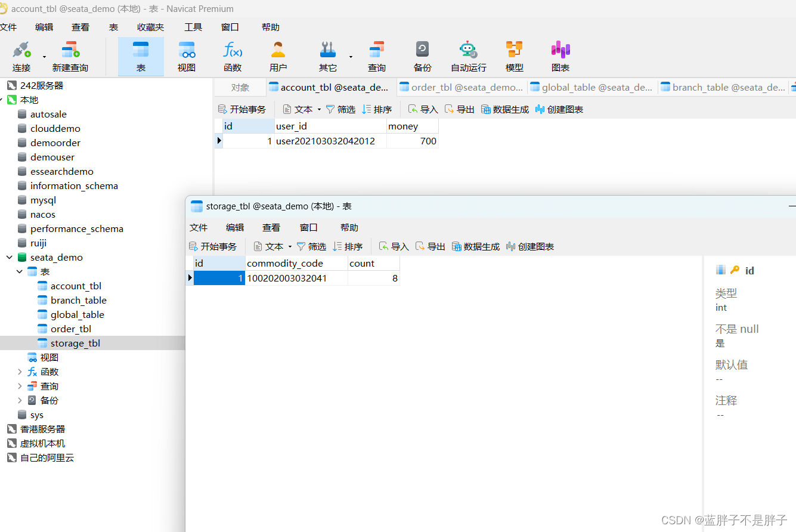The height and width of the screenshot is (532, 796).
Task: Expand the 备份 node in the tree
Action: pyautogui.click(x=20, y=400)
